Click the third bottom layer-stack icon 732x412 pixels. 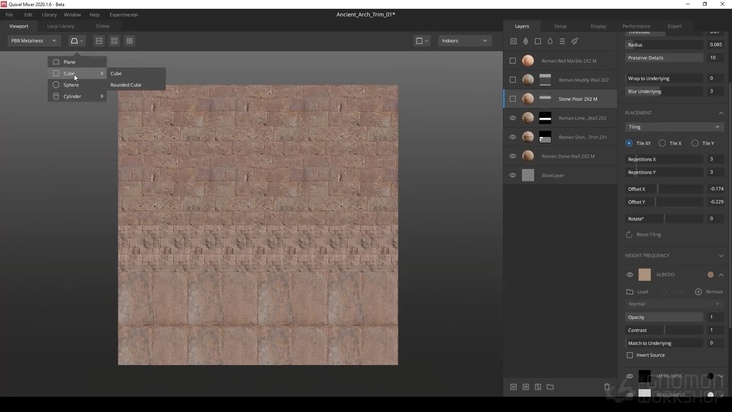(538, 387)
